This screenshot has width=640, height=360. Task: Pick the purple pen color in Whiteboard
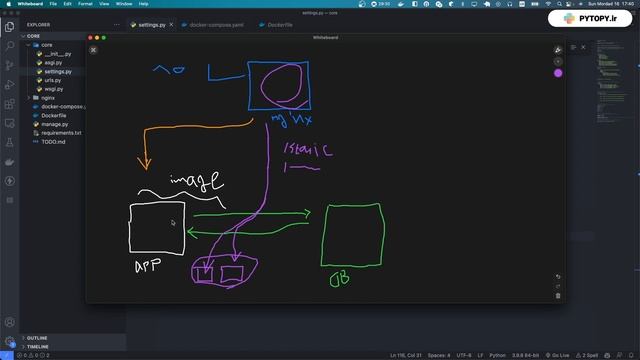tap(558, 73)
